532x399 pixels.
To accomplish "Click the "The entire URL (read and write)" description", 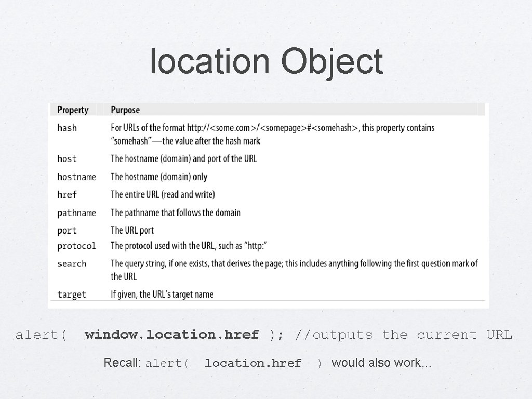I will [163, 195].
